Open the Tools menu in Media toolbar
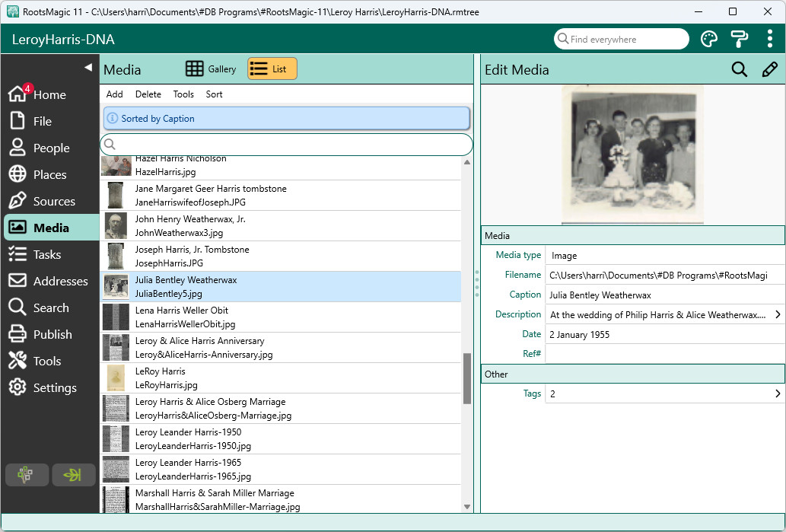 click(x=183, y=94)
